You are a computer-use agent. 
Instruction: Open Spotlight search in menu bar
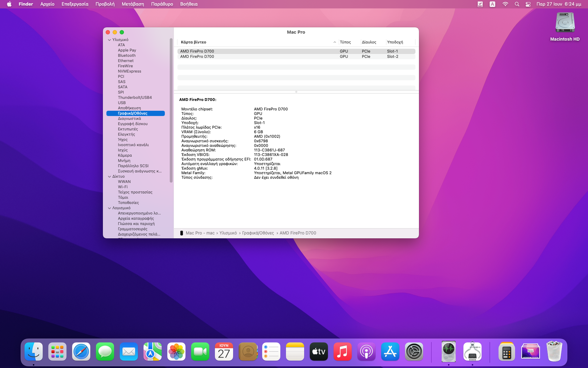(x=517, y=4)
